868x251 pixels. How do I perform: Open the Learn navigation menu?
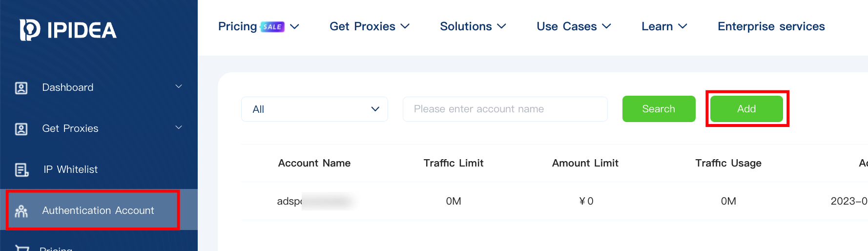click(x=664, y=26)
